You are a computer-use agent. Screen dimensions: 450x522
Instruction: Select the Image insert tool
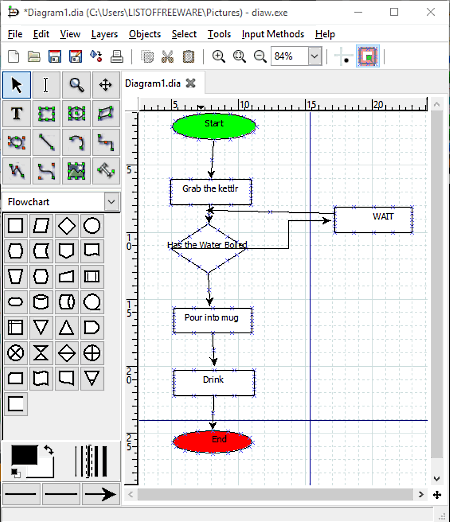[x=76, y=171]
